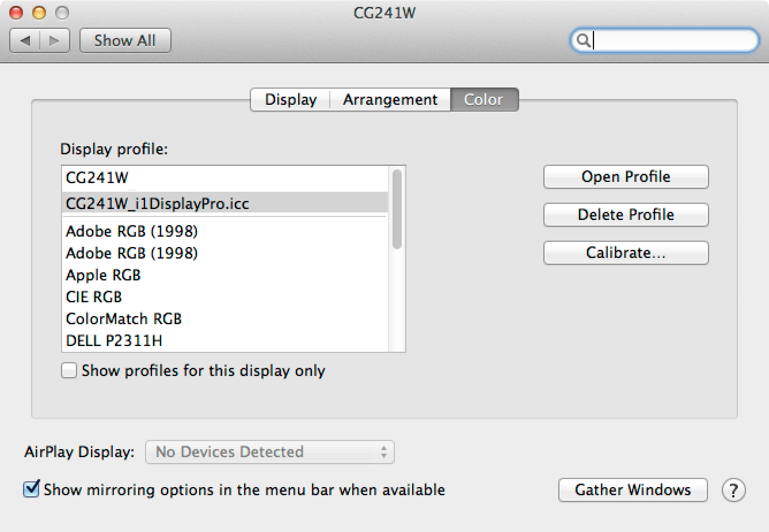Switch to the Display tab
The height and width of the screenshot is (532, 769).
pyautogui.click(x=290, y=100)
